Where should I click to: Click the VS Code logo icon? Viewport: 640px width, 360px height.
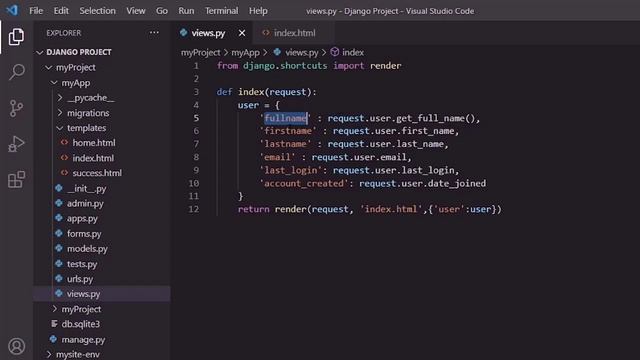pos(12,10)
